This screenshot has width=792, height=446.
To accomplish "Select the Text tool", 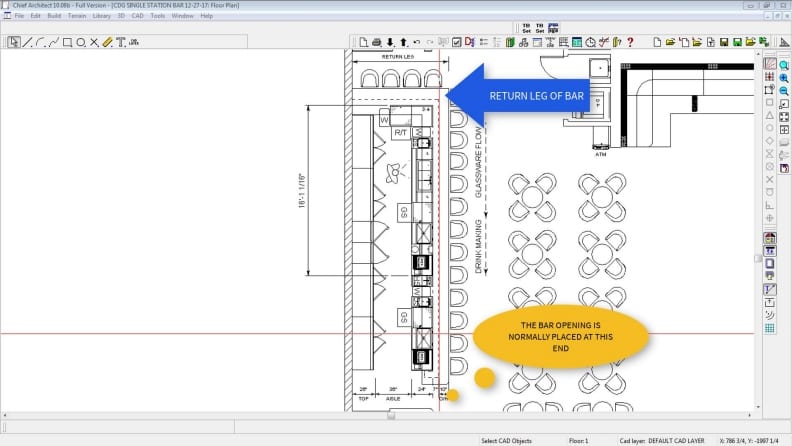I will point(121,42).
